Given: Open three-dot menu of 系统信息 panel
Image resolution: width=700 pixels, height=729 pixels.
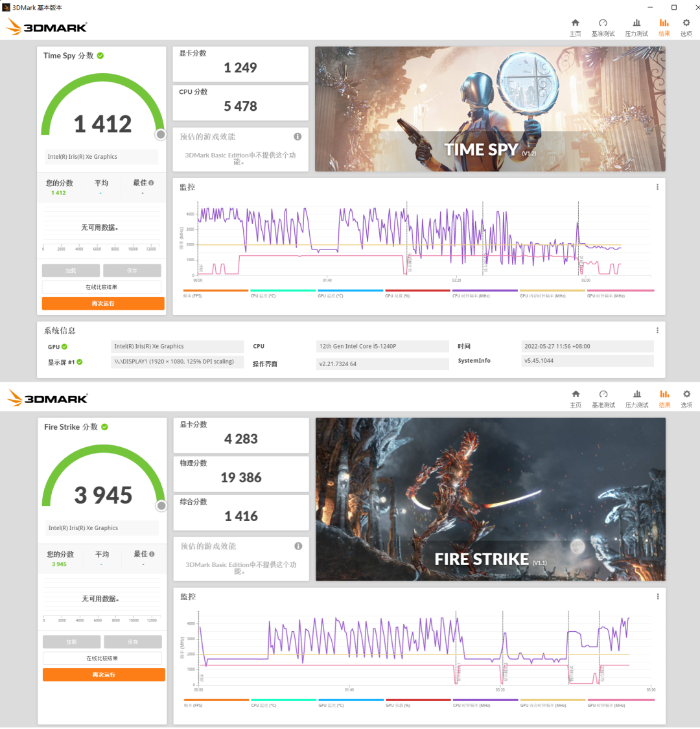Looking at the screenshot, I should tap(657, 330).
